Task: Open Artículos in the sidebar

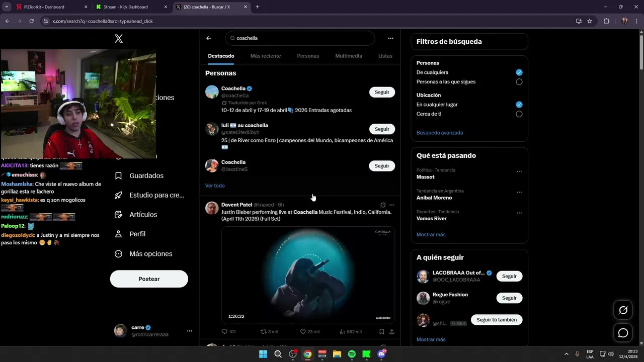Action: tap(136, 215)
